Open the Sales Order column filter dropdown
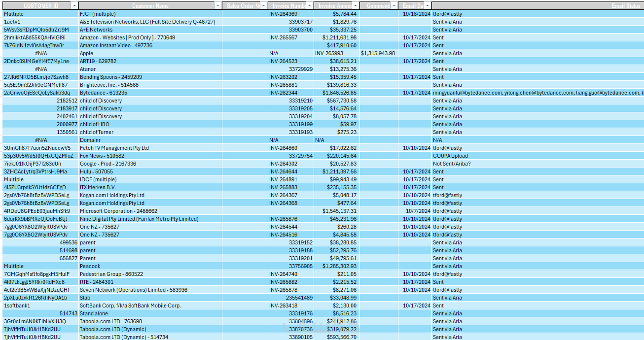 point(263,5)
